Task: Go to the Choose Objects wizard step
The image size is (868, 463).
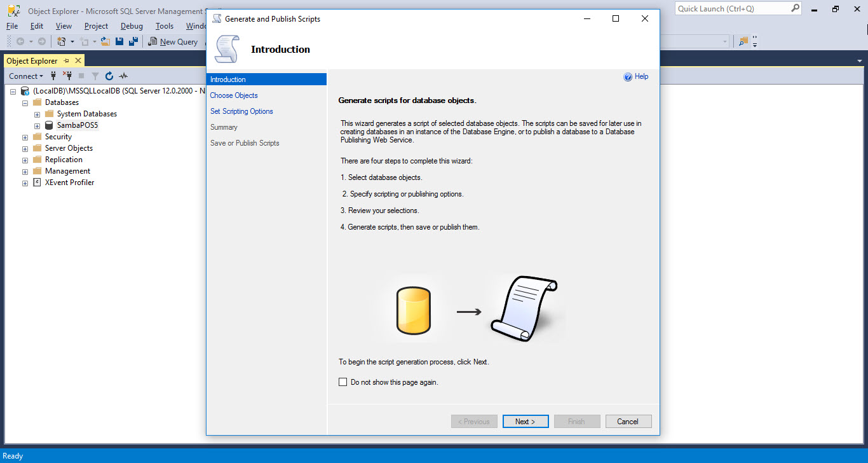Action: pos(234,95)
